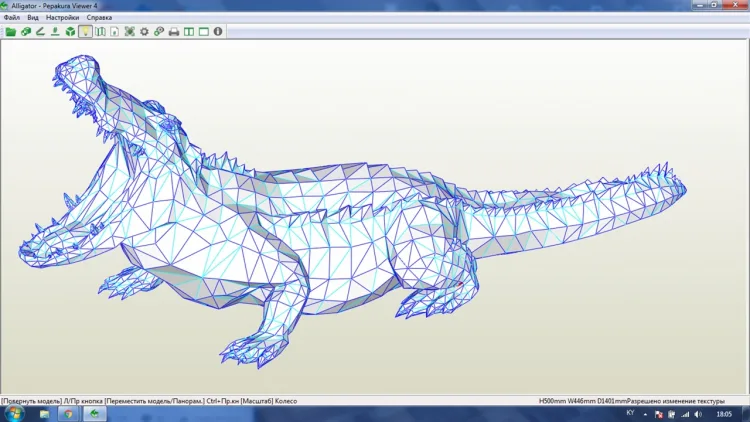This screenshot has height=422, width=750.
Task: Switch to single-pane window layout
Action: [204, 32]
